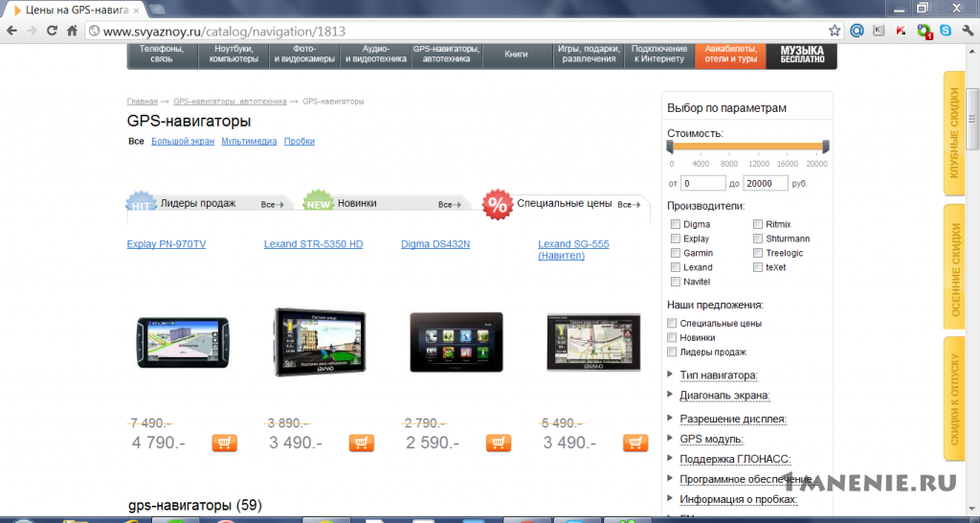Open 'Авиабилеты, отели и туры' menu

730,54
